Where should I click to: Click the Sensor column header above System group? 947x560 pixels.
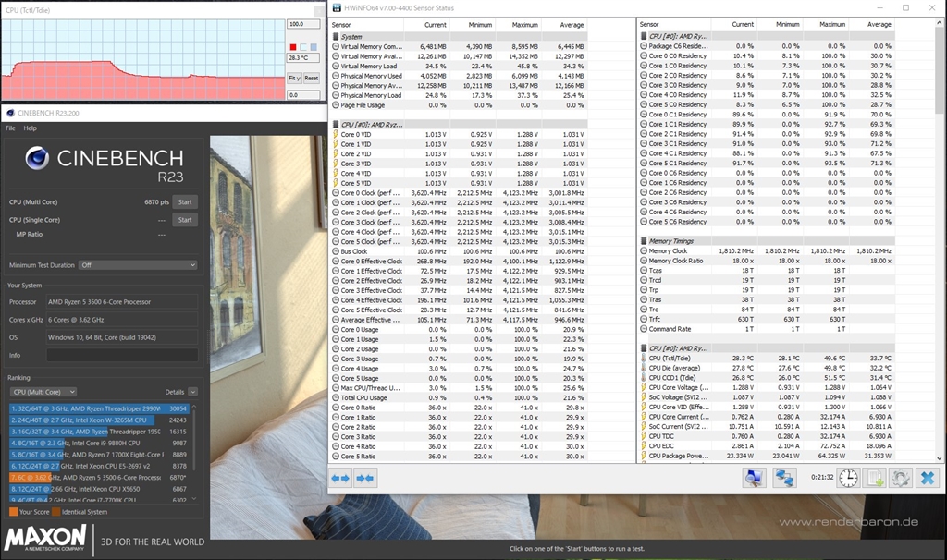coord(366,25)
